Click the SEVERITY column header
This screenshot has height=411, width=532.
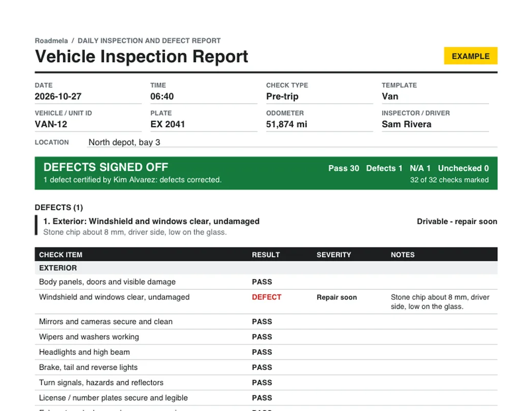334,255
